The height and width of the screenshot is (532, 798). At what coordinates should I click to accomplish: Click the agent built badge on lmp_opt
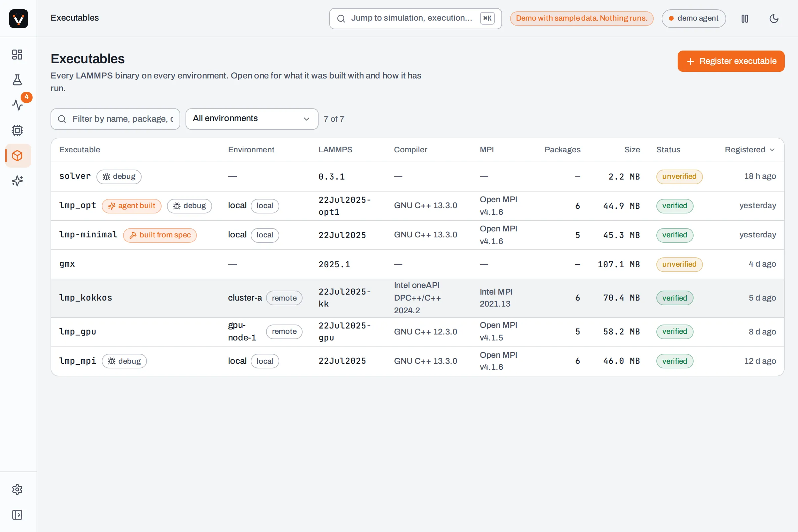(x=132, y=206)
